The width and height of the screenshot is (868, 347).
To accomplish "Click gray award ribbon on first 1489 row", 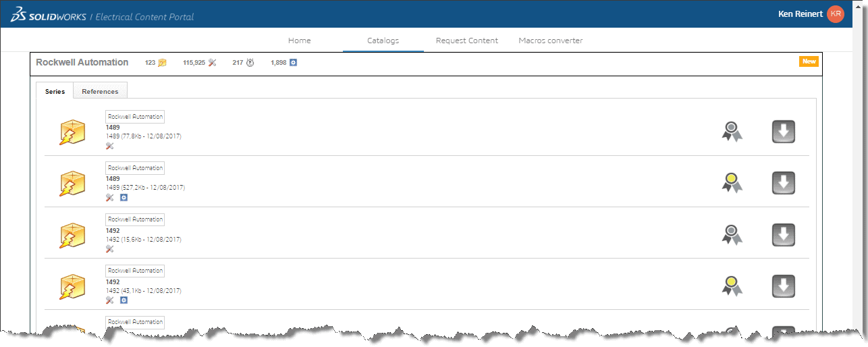I will (x=732, y=131).
